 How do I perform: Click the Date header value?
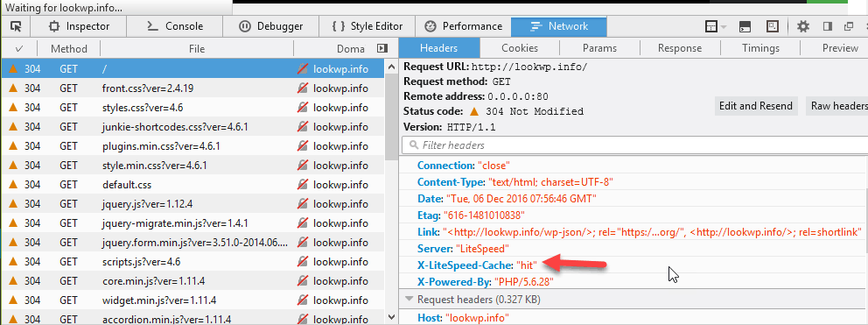tap(521, 199)
